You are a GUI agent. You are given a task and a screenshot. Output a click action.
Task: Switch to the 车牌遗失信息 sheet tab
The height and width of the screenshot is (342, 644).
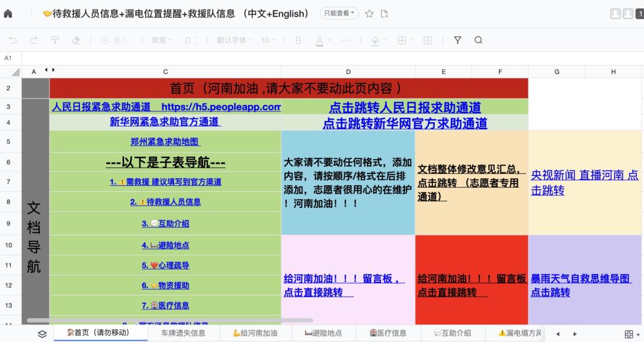pyautogui.click(x=183, y=333)
